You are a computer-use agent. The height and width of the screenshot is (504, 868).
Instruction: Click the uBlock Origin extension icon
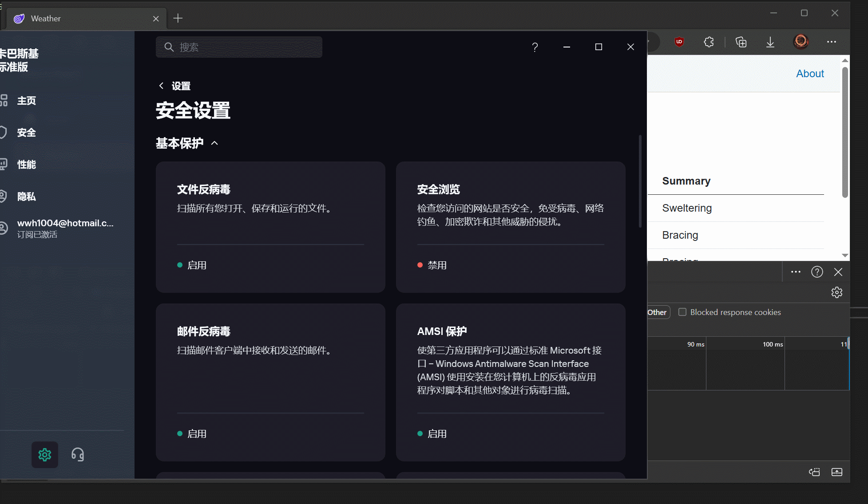click(x=679, y=42)
